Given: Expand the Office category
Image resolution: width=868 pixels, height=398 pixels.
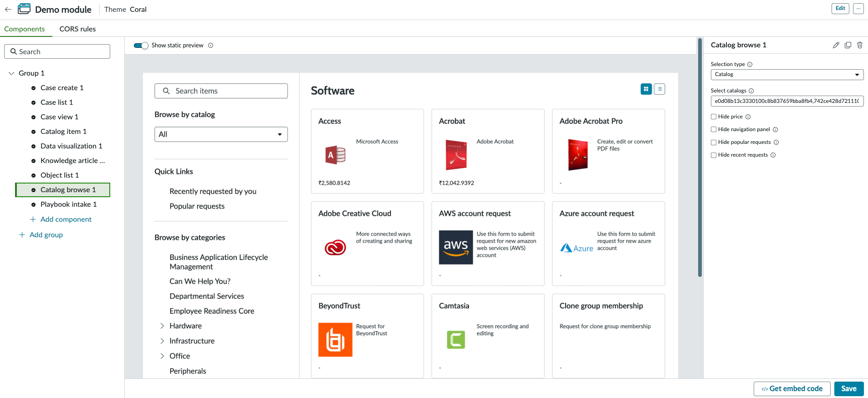Looking at the screenshot, I should (162, 356).
